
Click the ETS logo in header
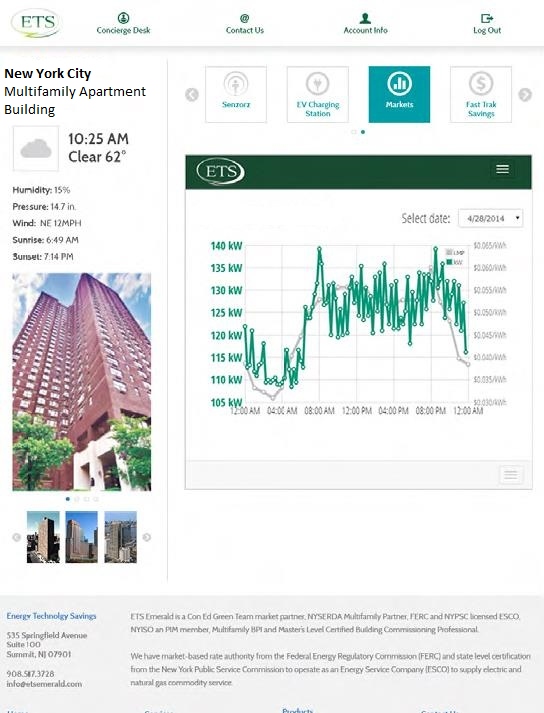point(36,23)
